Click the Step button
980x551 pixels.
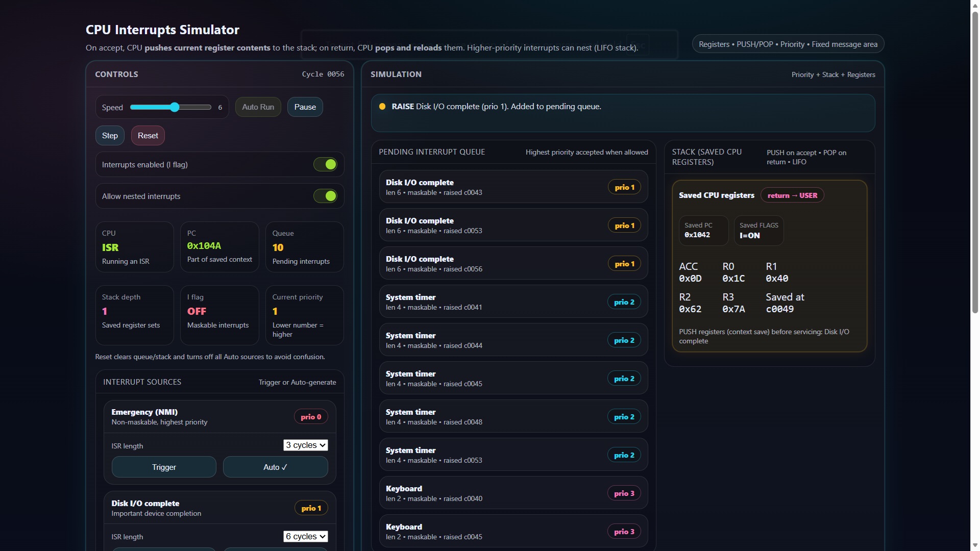tap(110, 136)
